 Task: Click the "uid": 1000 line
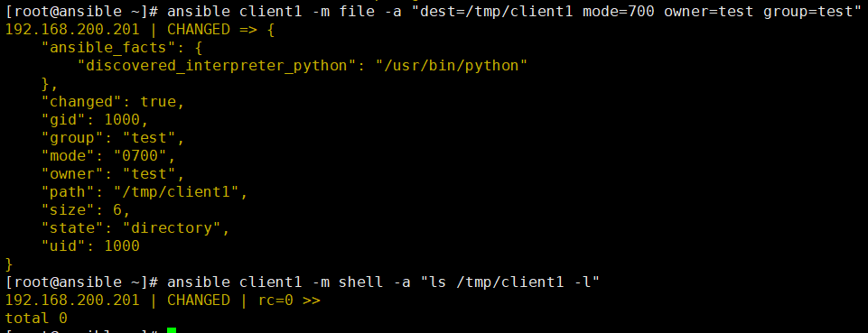point(90,245)
